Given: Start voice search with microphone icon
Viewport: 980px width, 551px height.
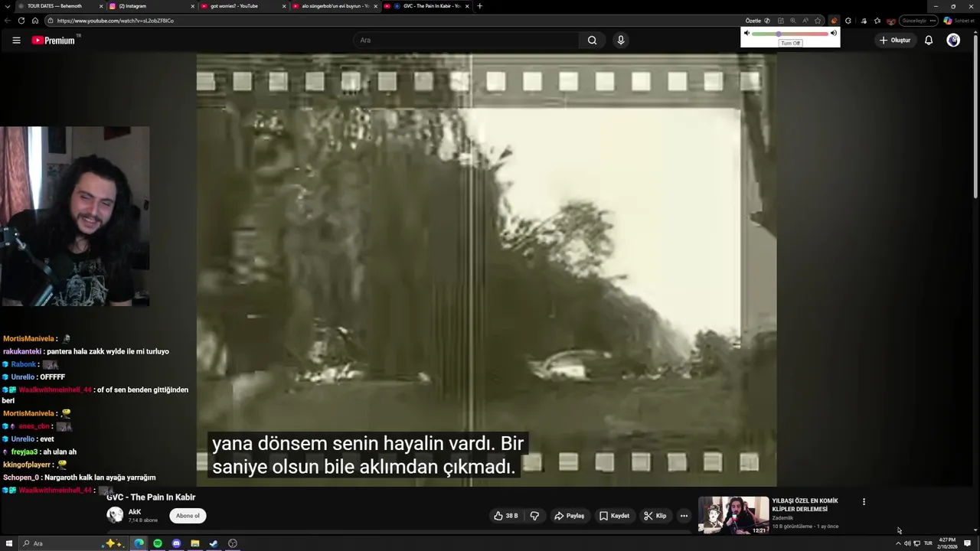Looking at the screenshot, I should click(x=621, y=40).
